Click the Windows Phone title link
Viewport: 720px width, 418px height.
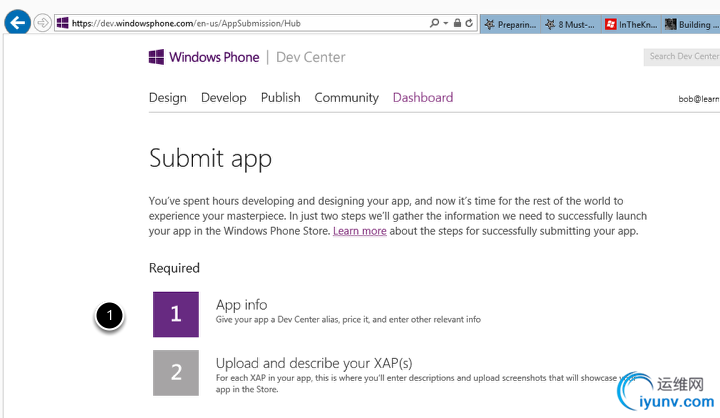[x=214, y=57]
